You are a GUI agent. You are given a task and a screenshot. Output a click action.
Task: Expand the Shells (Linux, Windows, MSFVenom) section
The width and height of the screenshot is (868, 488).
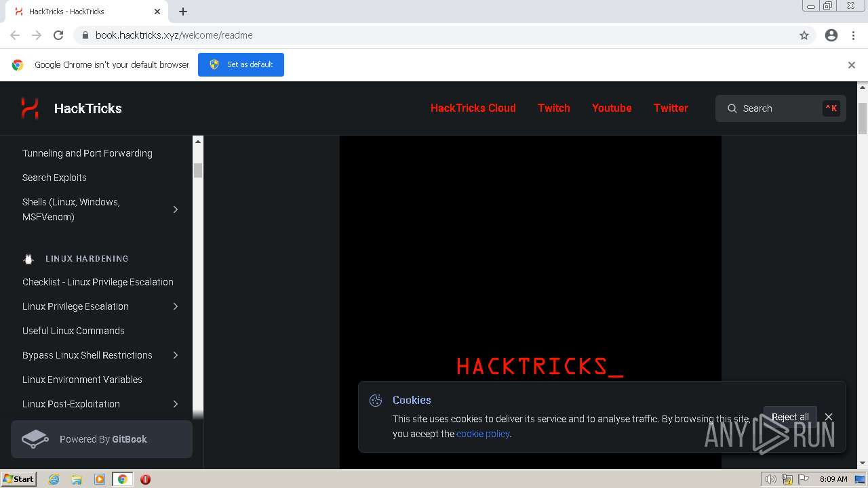click(176, 209)
